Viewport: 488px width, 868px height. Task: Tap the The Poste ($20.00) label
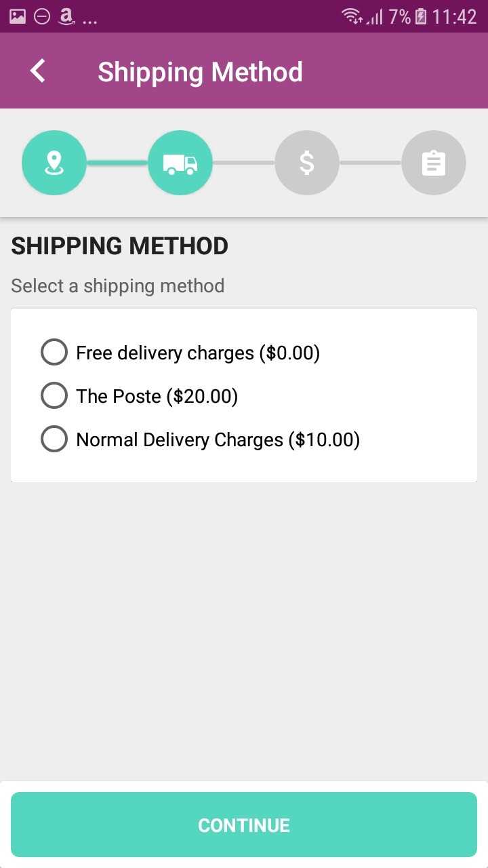point(157,396)
